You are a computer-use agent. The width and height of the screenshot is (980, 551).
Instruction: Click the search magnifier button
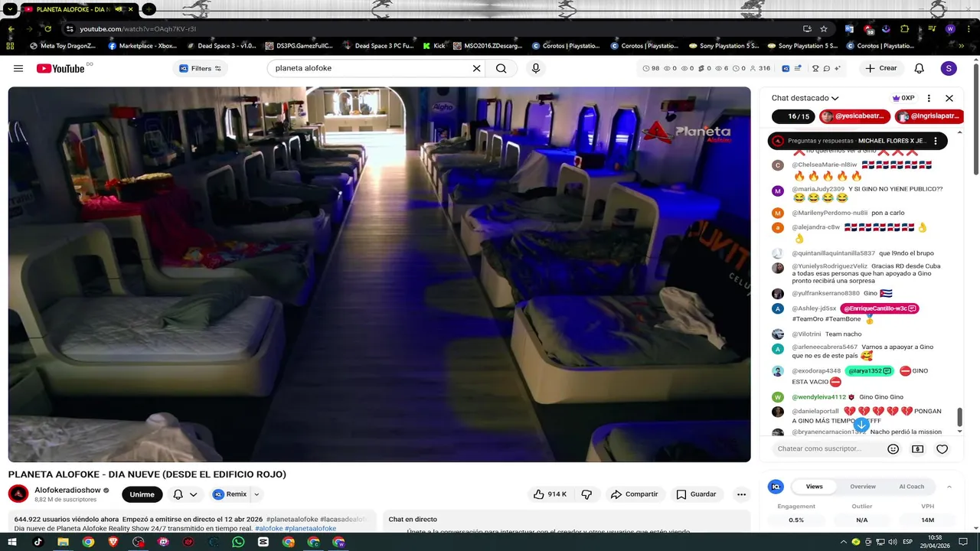pos(501,68)
